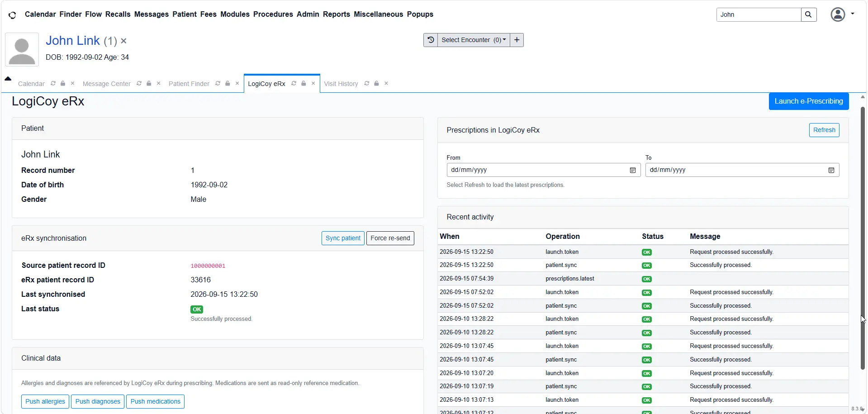The height and width of the screenshot is (414, 868).
Task: Click Push medications button
Action: coord(155,402)
